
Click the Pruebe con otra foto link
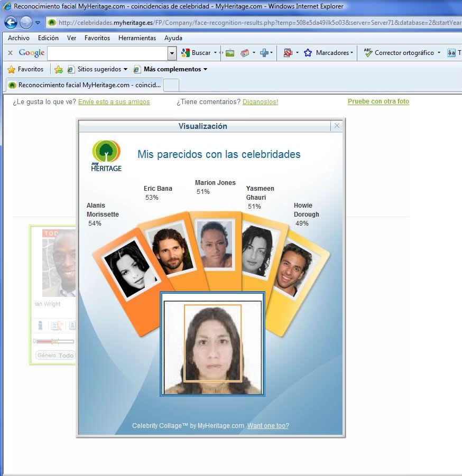[378, 101]
